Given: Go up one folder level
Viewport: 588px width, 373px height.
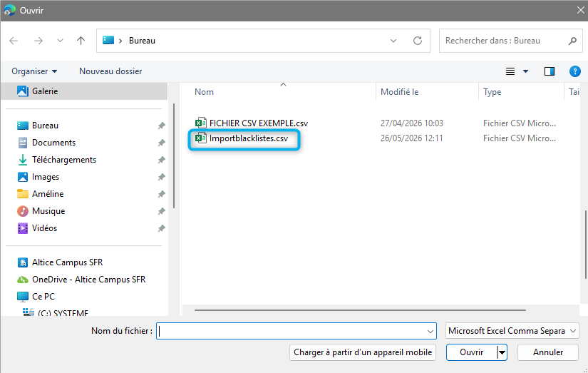Looking at the screenshot, I should (81, 41).
